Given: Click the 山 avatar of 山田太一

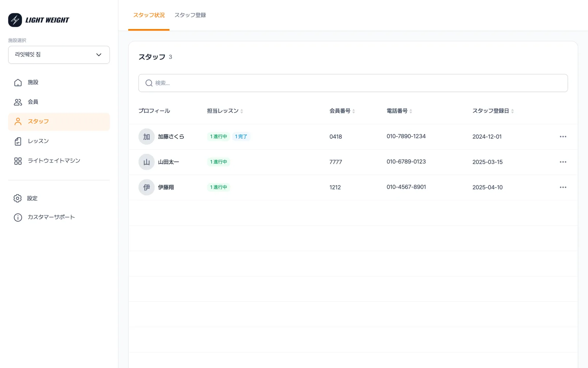Looking at the screenshot, I should click(146, 162).
